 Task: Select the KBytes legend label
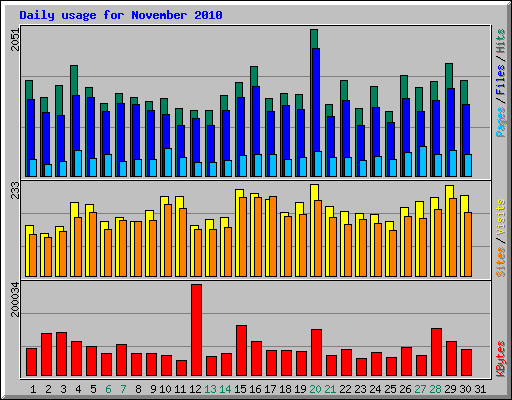[500, 359]
